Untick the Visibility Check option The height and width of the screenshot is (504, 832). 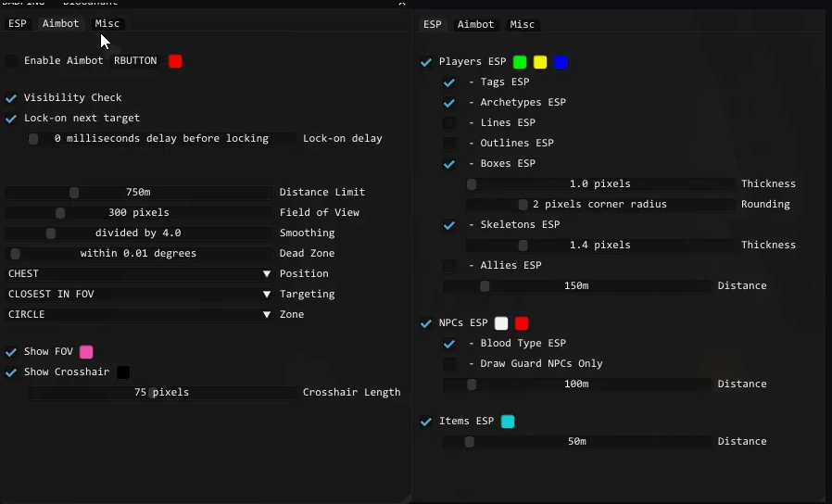tap(11, 97)
